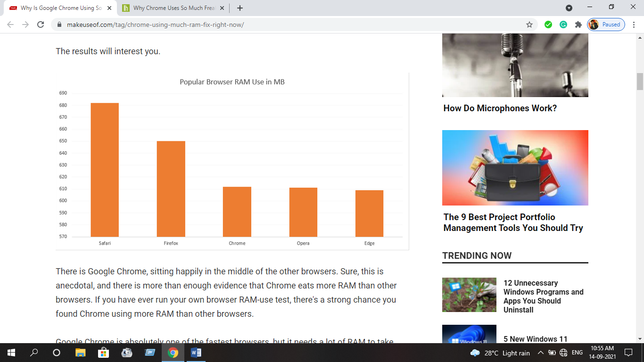Open the blue window app on taskbar
Viewport: 644px width, 362px height.
tap(149, 353)
